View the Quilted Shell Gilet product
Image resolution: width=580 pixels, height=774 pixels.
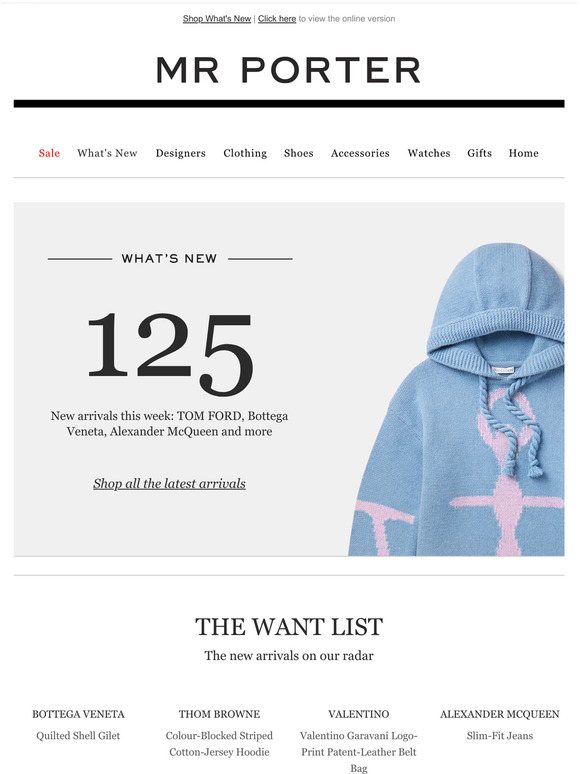click(78, 735)
